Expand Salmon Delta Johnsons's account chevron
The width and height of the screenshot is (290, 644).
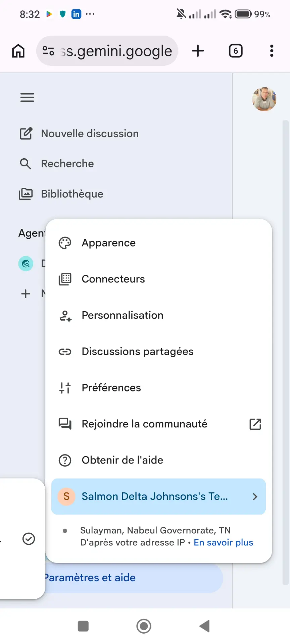point(255,496)
